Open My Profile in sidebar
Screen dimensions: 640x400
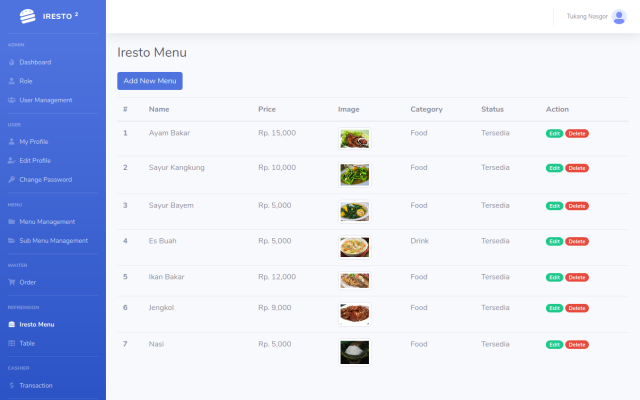coord(33,141)
